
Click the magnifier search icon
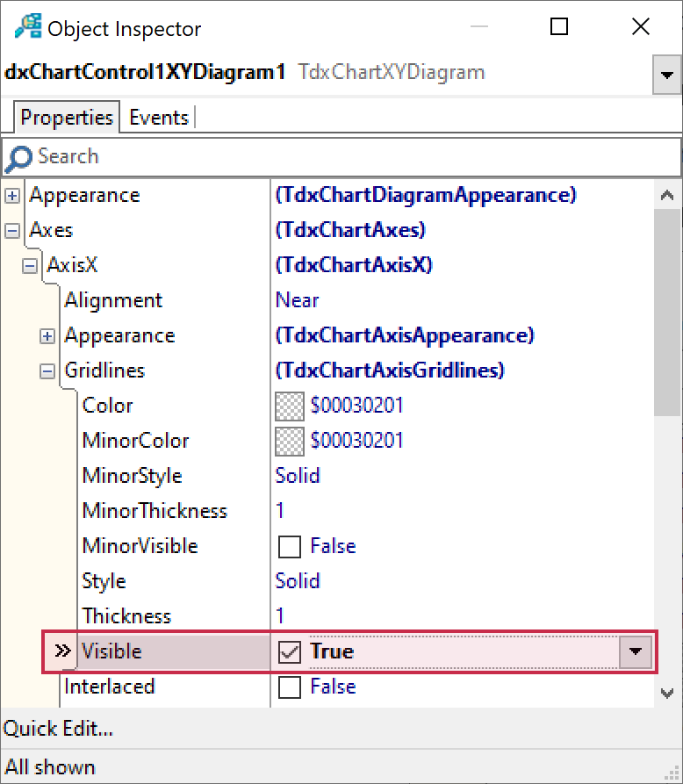click(18, 158)
